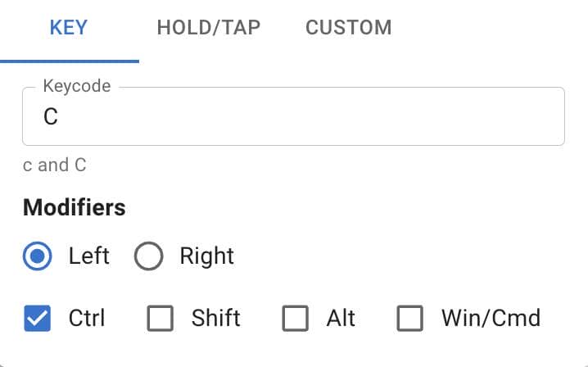Tick the Alt modifier checkbox
Screen dimensions: 588x367
(296, 318)
